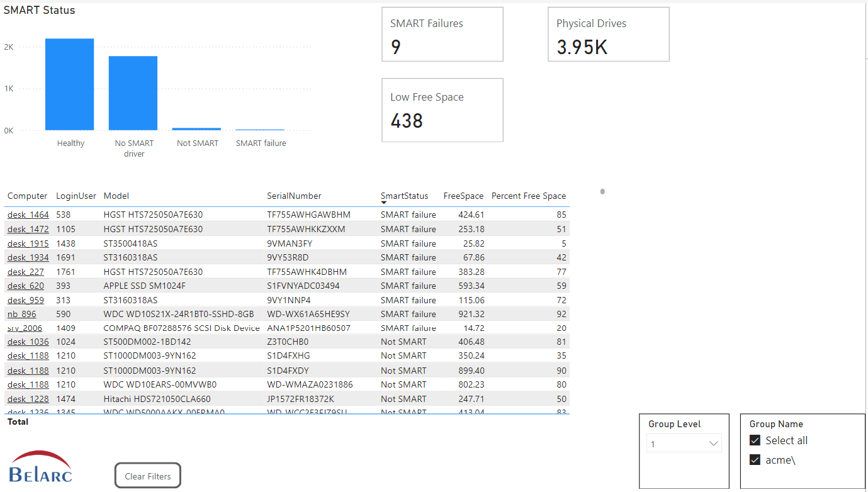Open the nb_896 computer link
Viewport: 868px width, 492px height.
pos(22,314)
